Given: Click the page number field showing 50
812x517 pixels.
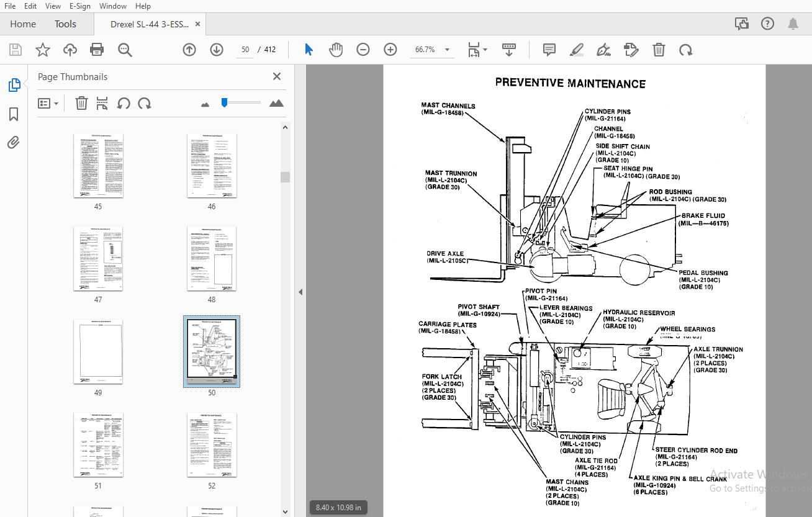Looking at the screenshot, I should 245,50.
